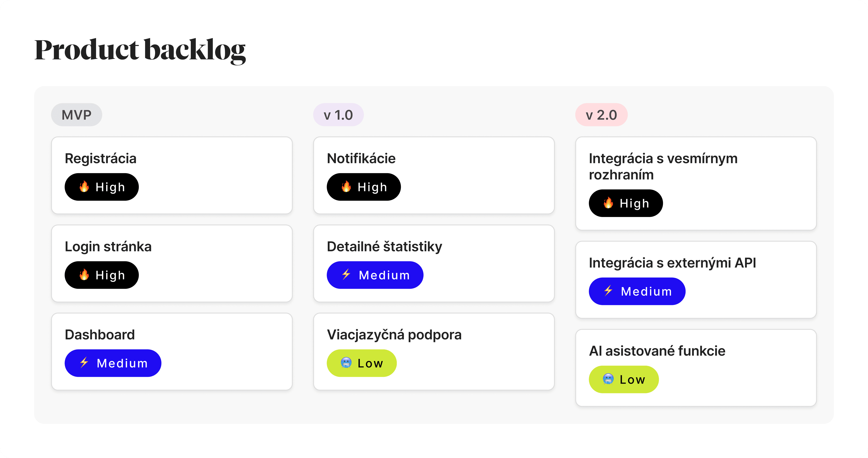Click fire icon on vesmírnym rozhraním card

point(608,203)
